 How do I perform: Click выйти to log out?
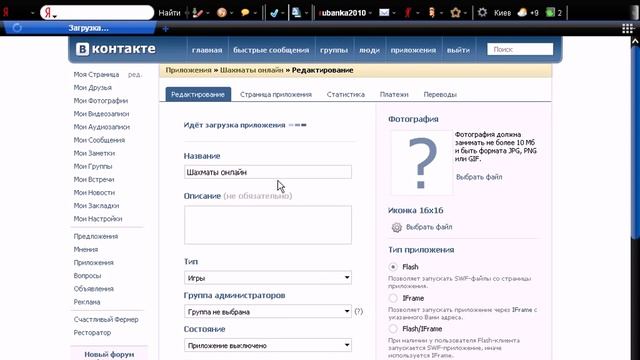pos(458,50)
